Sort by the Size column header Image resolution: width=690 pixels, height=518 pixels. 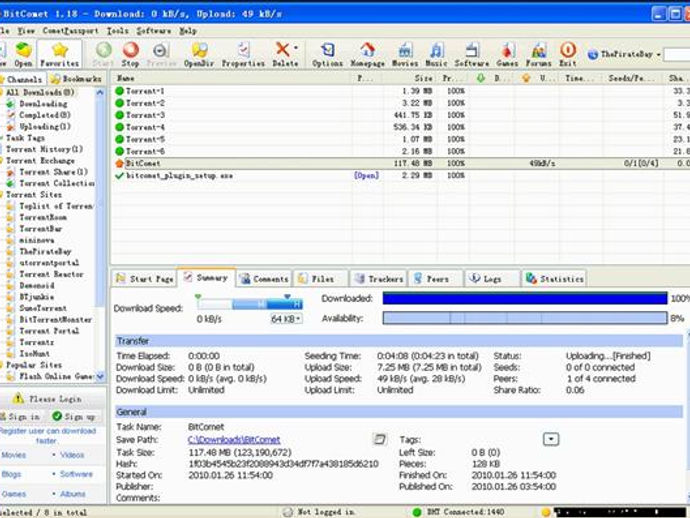pos(411,78)
